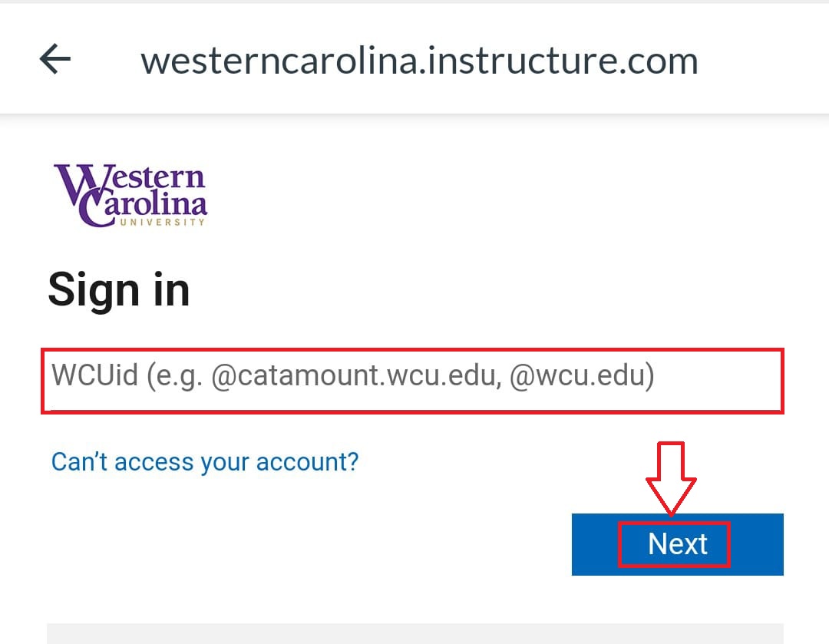Click the gold UNIVERSITY text in logo
The width and height of the screenshot is (829, 644).
[x=162, y=222]
